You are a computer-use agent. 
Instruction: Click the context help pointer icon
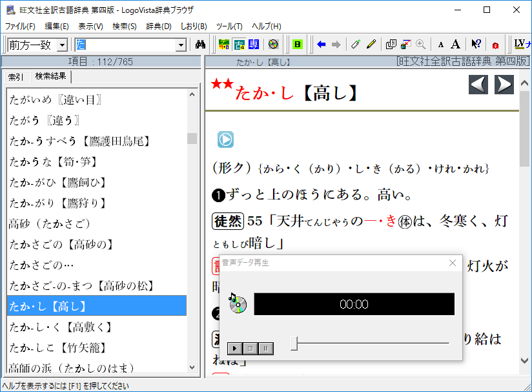[x=476, y=44]
